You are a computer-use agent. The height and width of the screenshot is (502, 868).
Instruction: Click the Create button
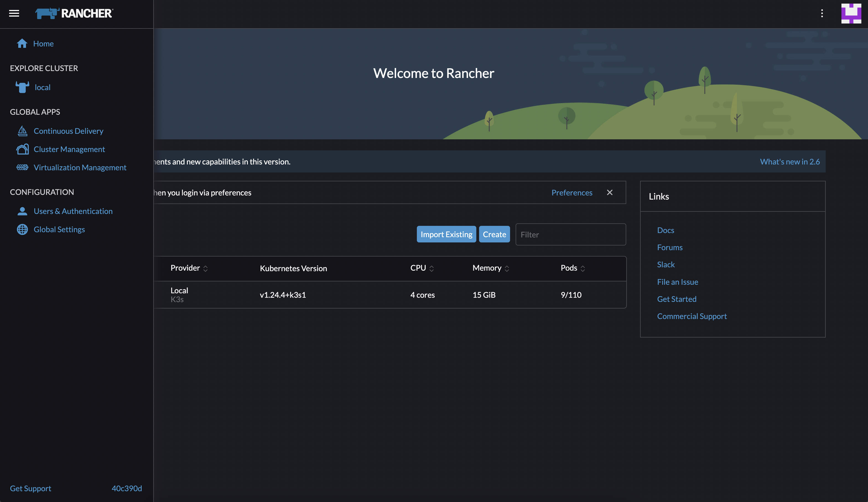point(494,234)
